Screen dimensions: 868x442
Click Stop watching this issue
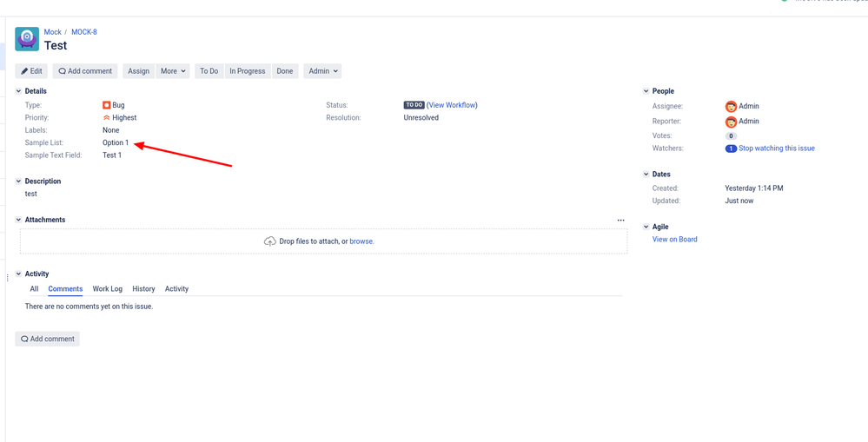pos(777,148)
